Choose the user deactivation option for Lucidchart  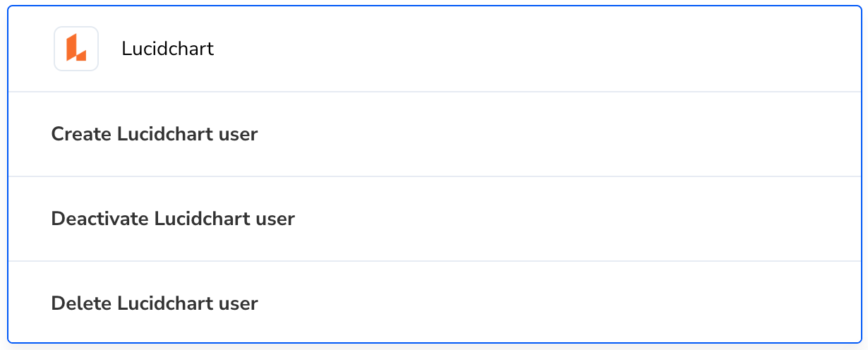[434, 219]
